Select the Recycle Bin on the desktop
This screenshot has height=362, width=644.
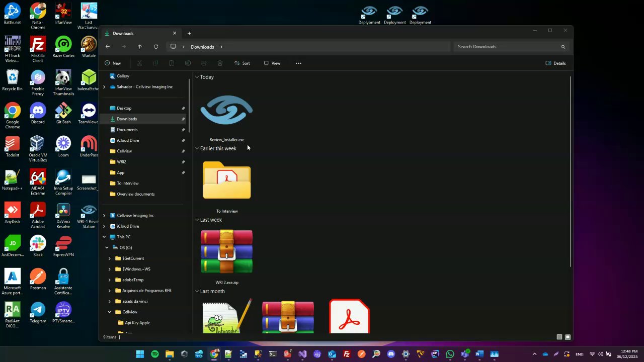pos(13,80)
